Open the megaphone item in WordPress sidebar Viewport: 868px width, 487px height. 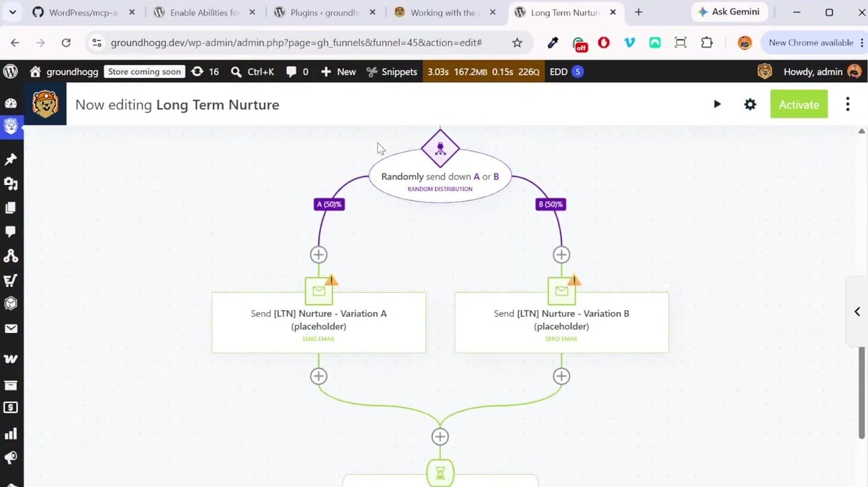[11, 458]
